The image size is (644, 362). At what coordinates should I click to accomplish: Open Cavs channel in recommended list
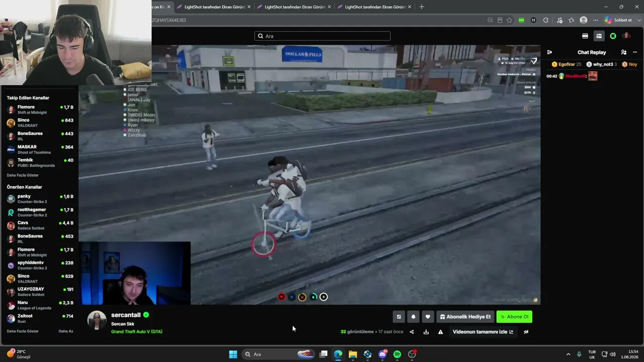tap(40, 225)
